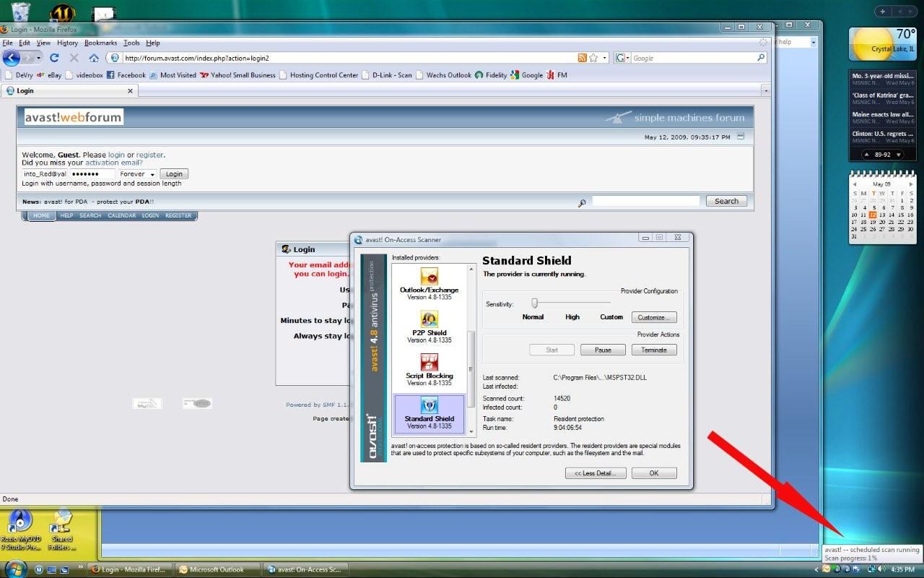This screenshot has width=924, height=578.
Task: Click the Stop loading X icon
Action: tap(74, 58)
